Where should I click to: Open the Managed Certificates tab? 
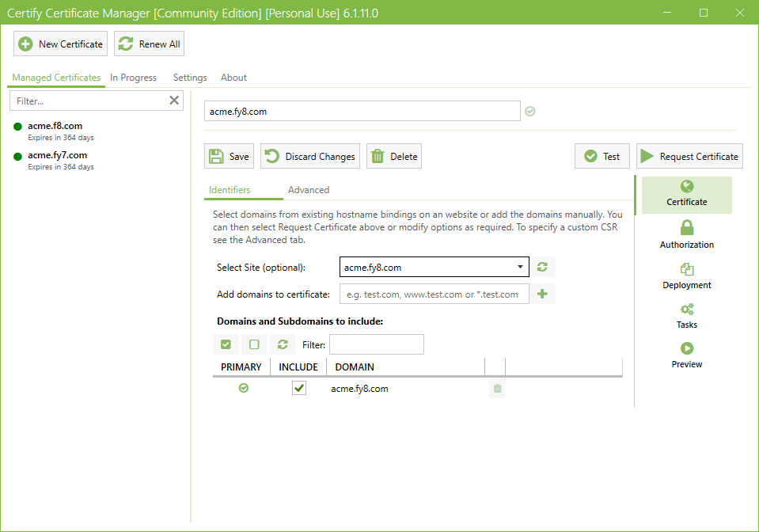pos(56,78)
